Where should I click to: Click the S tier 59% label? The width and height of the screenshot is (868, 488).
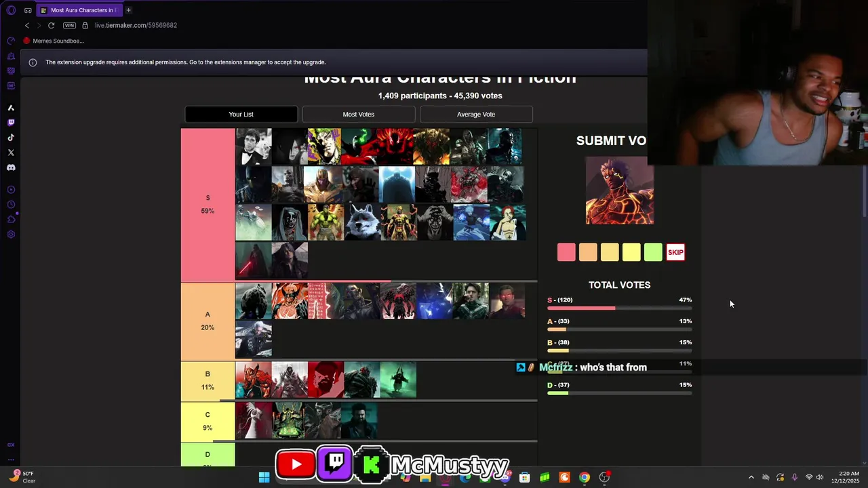208,204
